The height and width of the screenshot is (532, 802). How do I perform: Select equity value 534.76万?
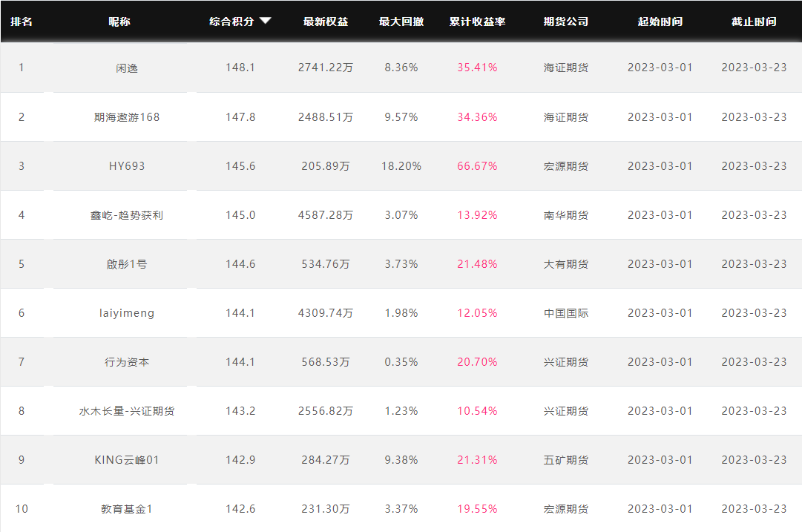click(x=325, y=264)
